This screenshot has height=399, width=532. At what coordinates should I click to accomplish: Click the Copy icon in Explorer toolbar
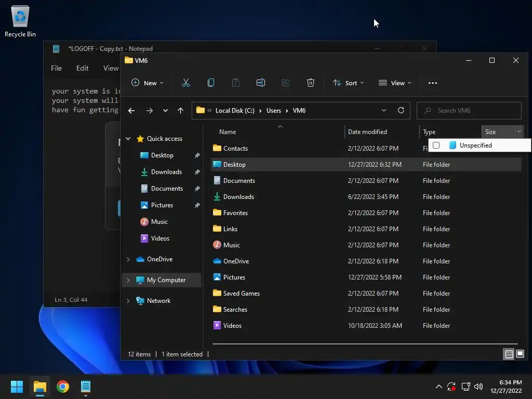coord(211,83)
